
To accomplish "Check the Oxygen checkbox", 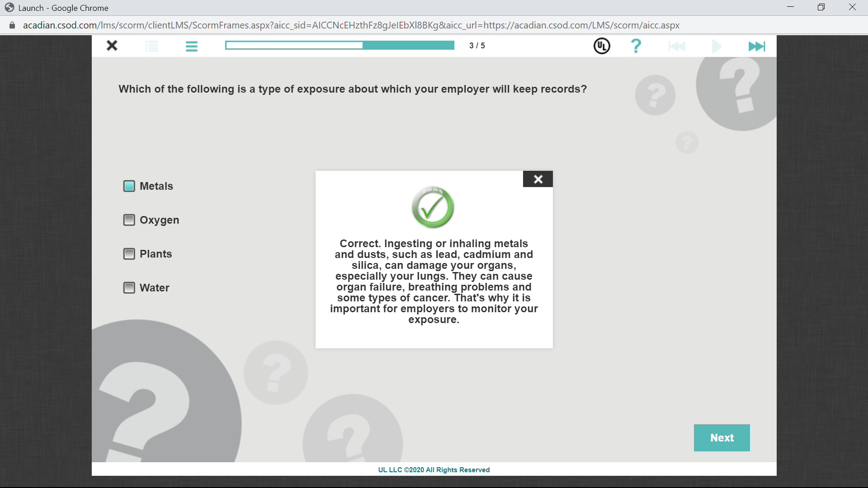I will tap(129, 220).
